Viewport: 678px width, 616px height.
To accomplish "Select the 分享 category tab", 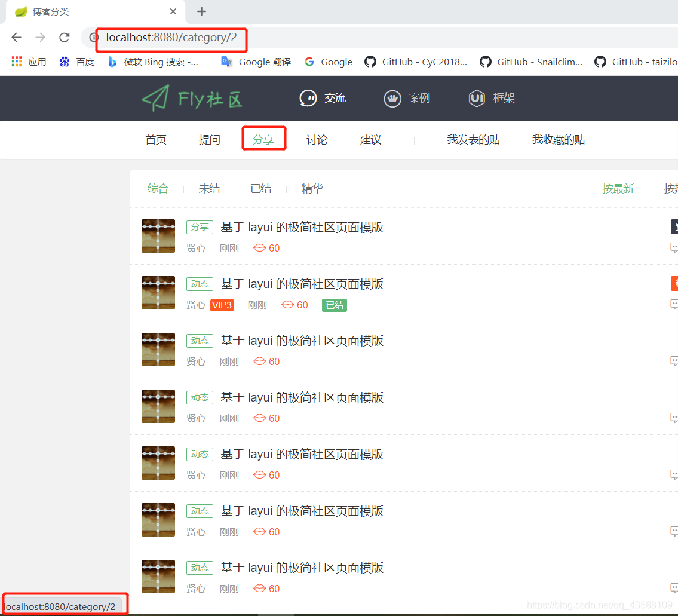I will pyautogui.click(x=263, y=140).
